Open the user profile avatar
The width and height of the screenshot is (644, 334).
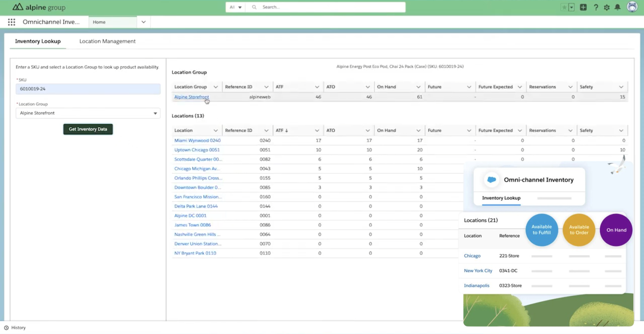coord(632,7)
